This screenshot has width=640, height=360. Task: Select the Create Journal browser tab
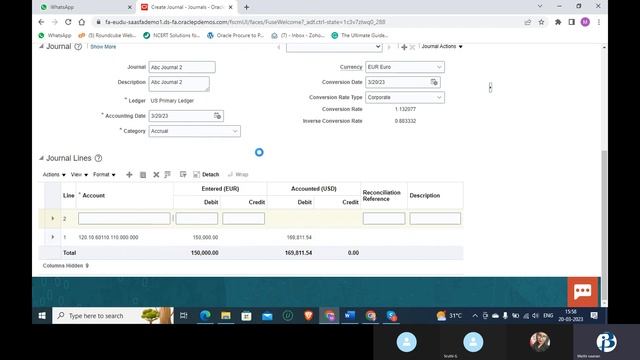point(187,7)
